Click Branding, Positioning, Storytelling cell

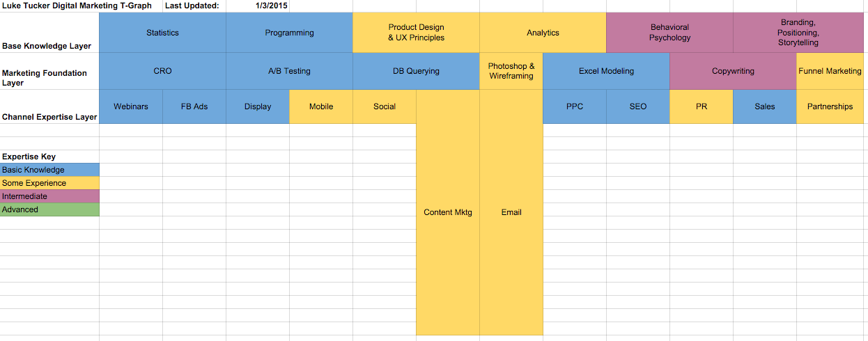[x=798, y=33]
